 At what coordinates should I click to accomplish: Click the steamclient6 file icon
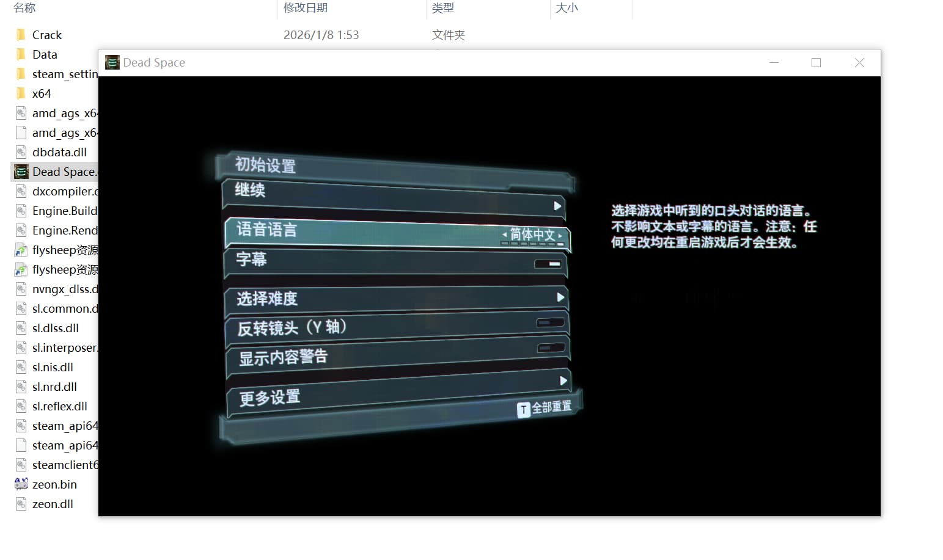(21, 464)
